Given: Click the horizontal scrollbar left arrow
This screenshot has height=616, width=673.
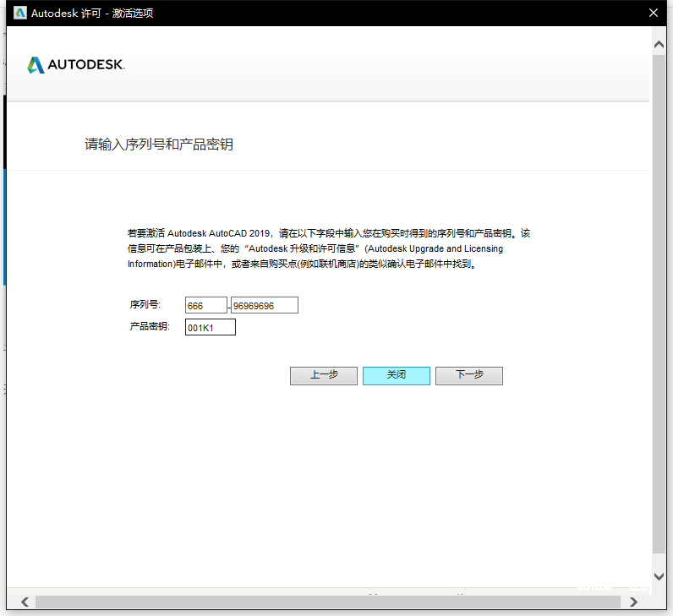Looking at the screenshot, I should 24,602.
